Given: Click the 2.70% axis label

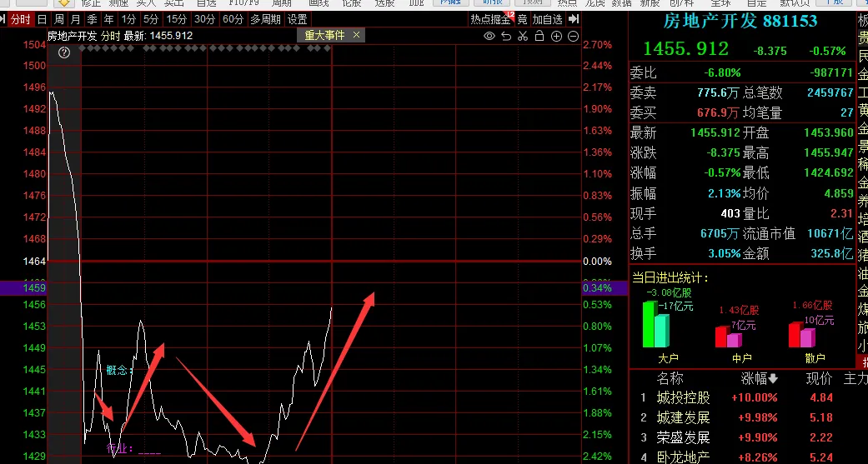Looking at the screenshot, I should click(x=598, y=45).
